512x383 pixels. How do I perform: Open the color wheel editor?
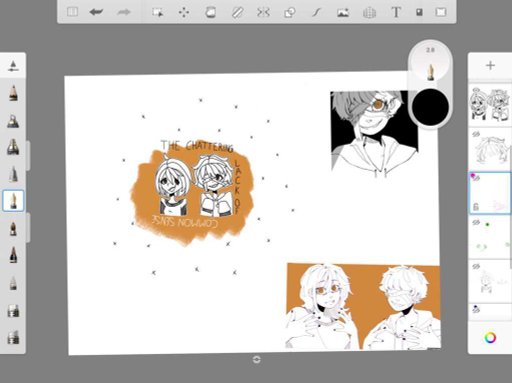click(x=490, y=338)
